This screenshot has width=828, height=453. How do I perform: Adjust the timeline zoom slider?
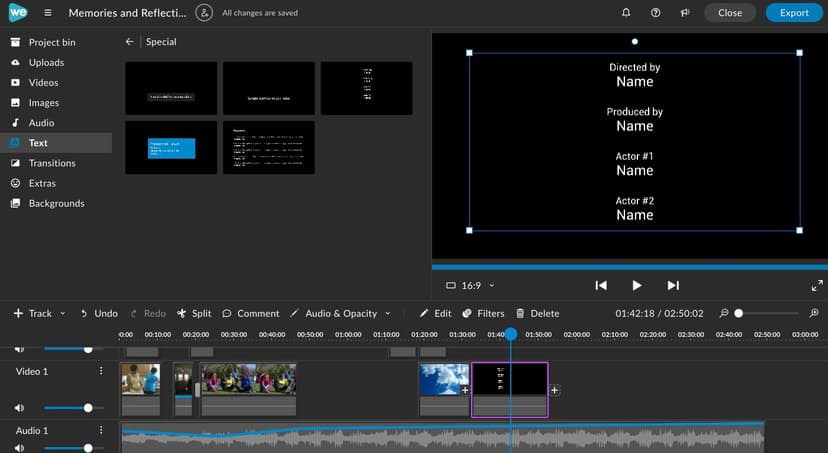[739, 314]
